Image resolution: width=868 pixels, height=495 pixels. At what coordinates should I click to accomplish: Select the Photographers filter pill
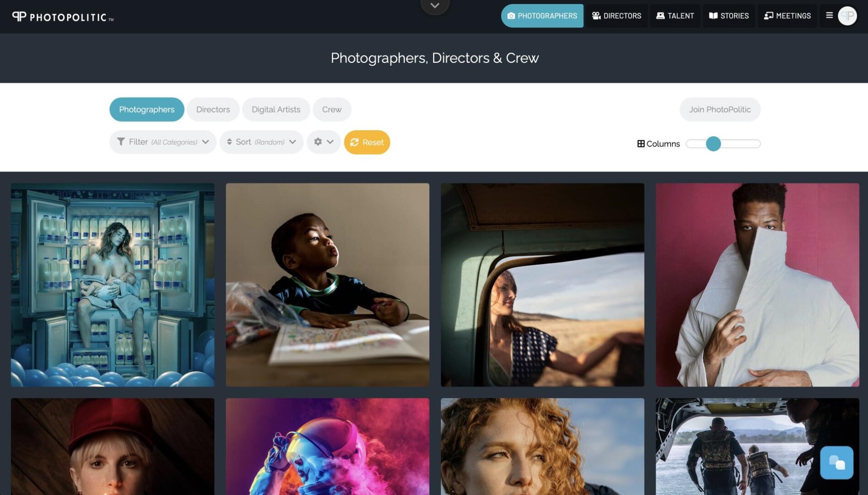coord(147,110)
